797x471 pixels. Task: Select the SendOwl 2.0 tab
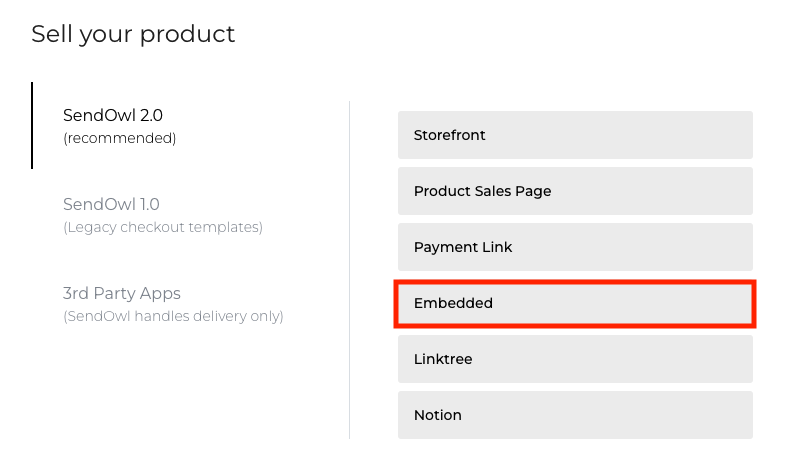(112, 115)
